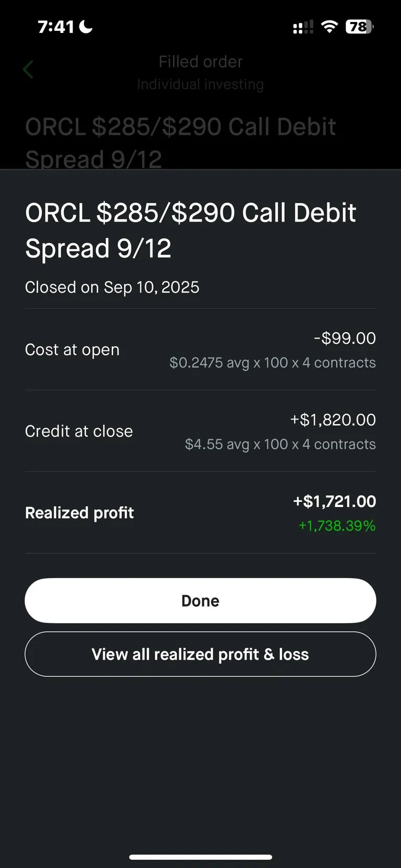Tap the Credit at close label

pos(79,431)
